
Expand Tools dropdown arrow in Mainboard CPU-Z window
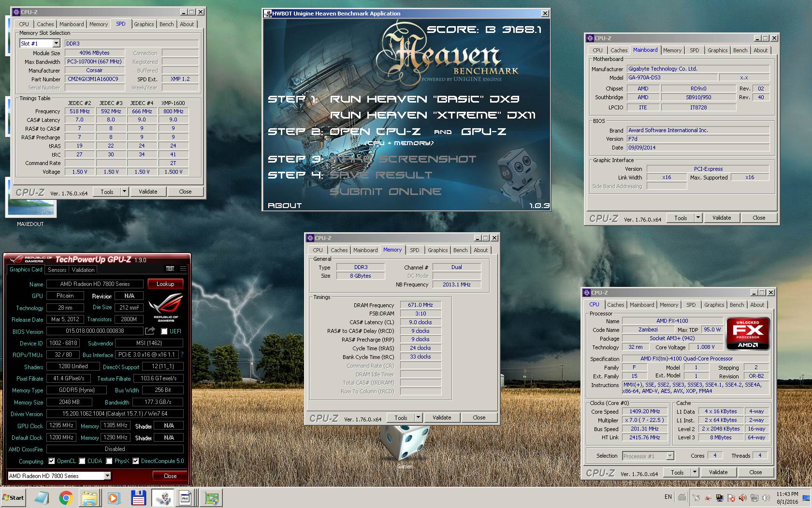[x=698, y=218]
